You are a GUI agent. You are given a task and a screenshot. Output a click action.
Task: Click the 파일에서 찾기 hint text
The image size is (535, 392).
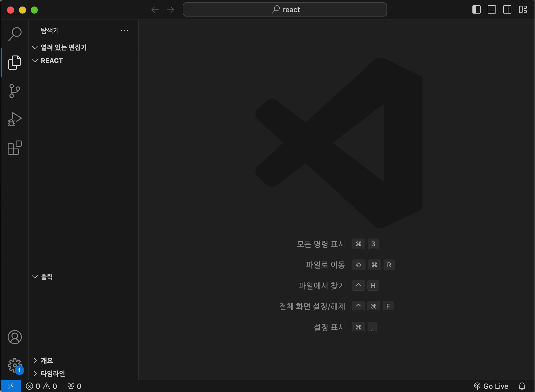click(x=322, y=285)
